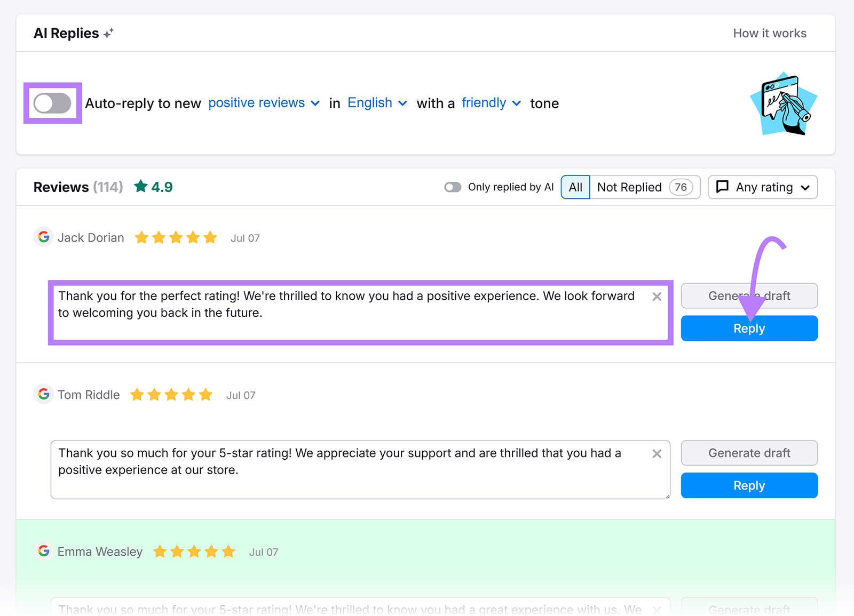Click the flag icon in the rating filter
Screen dimensions: 854x616
tap(723, 187)
